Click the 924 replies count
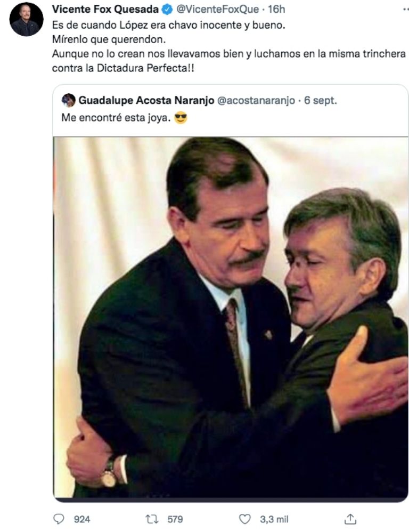 pos(82,519)
